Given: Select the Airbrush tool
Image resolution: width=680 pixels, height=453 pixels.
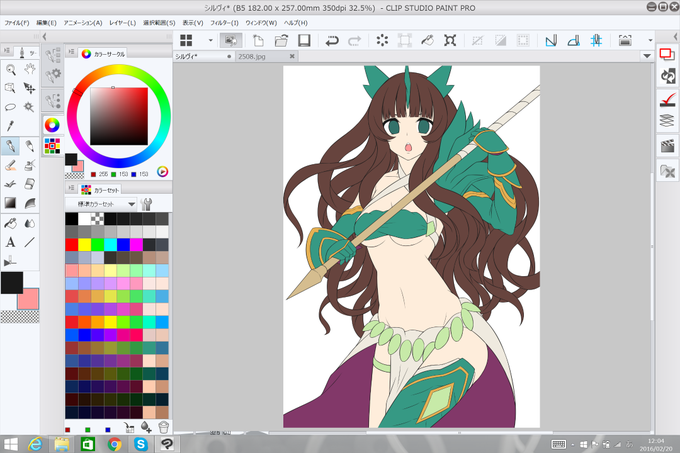Looking at the screenshot, I should pos(29,165).
